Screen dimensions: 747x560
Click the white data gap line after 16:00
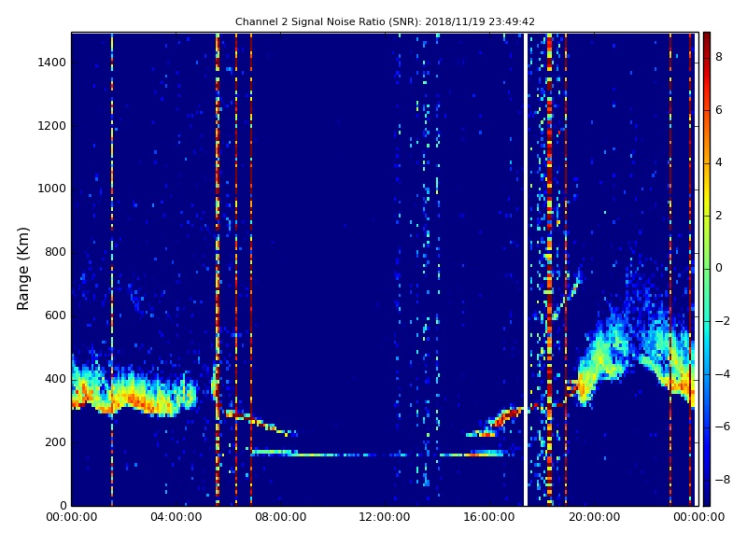526,269
